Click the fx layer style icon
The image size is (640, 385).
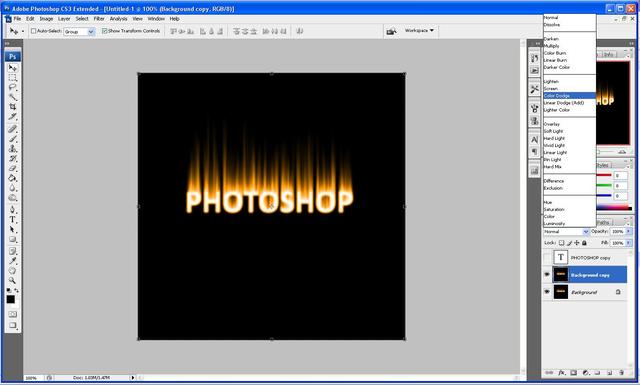(x=562, y=372)
